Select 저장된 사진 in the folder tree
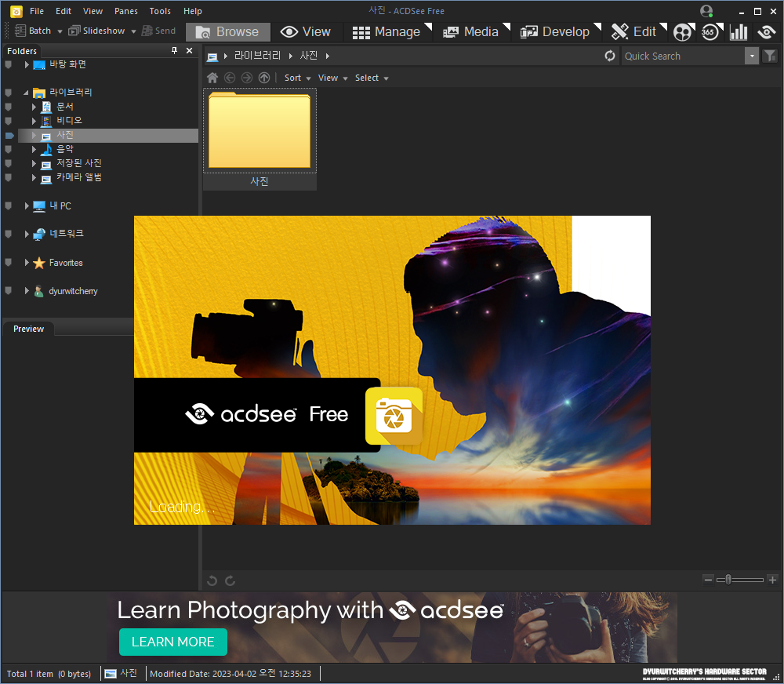The height and width of the screenshot is (684, 784). [78, 163]
